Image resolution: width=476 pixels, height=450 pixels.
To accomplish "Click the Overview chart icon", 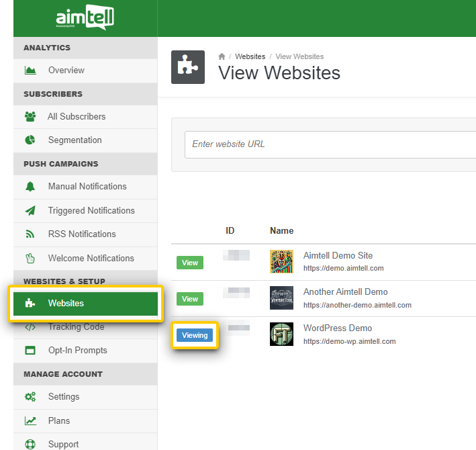I will (30, 71).
